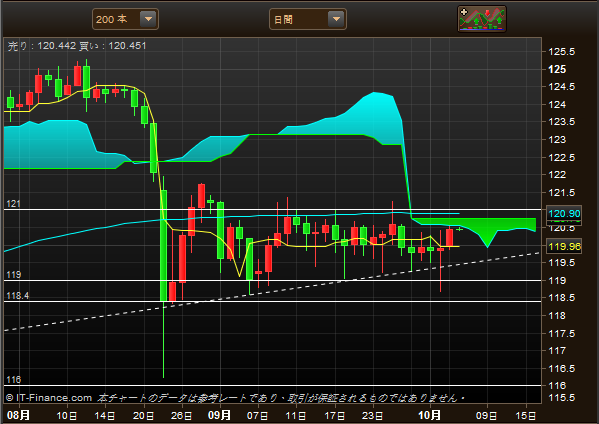Select the 116 horizontal line label
599x424 pixels.
(13, 380)
